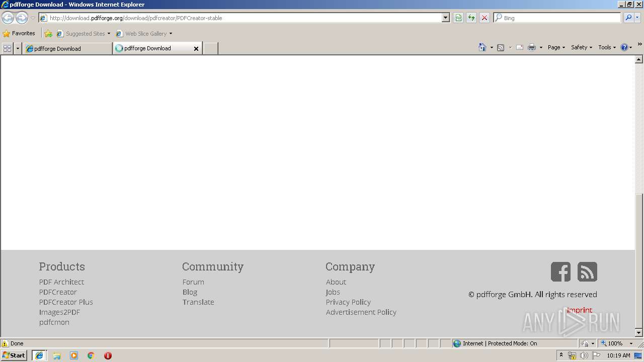Click the address bar URL field

tap(245, 18)
